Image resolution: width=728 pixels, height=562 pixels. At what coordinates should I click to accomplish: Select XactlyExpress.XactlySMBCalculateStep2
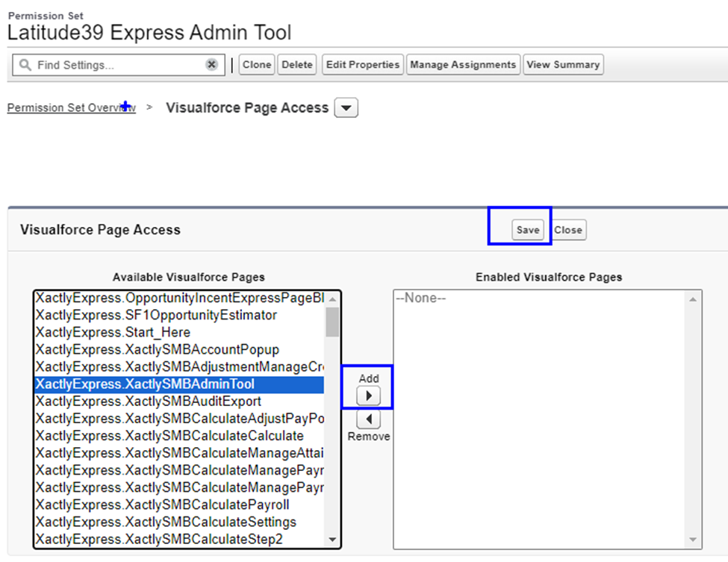click(x=180, y=539)
